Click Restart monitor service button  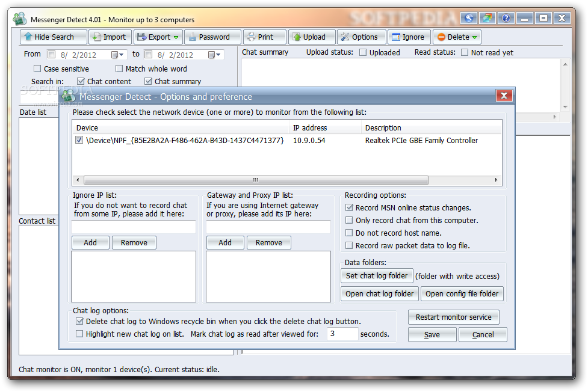coord(454,317)
